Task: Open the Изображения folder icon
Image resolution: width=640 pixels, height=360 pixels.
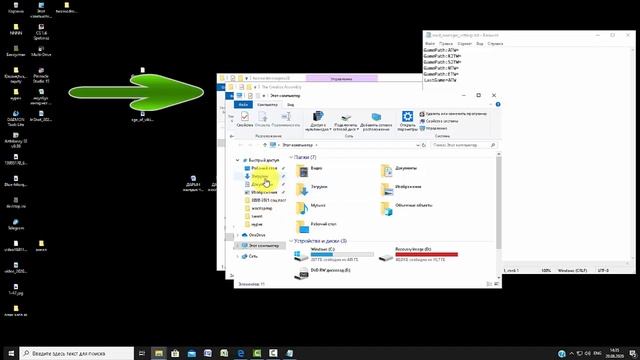Action: click(x=387, y=189)
